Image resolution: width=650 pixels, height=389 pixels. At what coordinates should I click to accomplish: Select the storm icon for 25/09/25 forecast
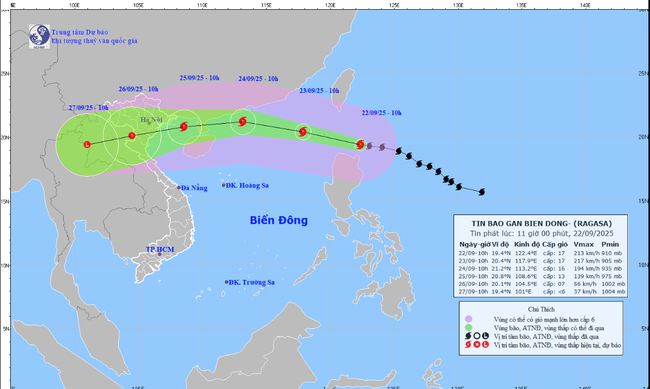(184, 126)
